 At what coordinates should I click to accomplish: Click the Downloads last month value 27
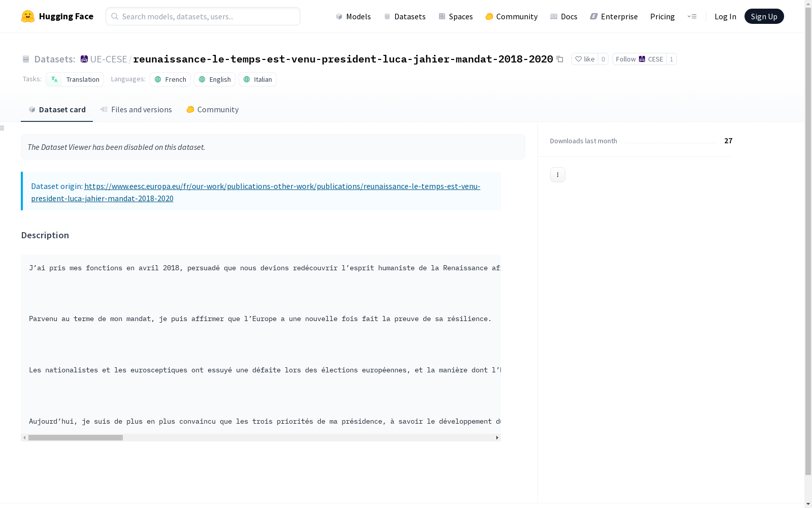coord(728,141)
